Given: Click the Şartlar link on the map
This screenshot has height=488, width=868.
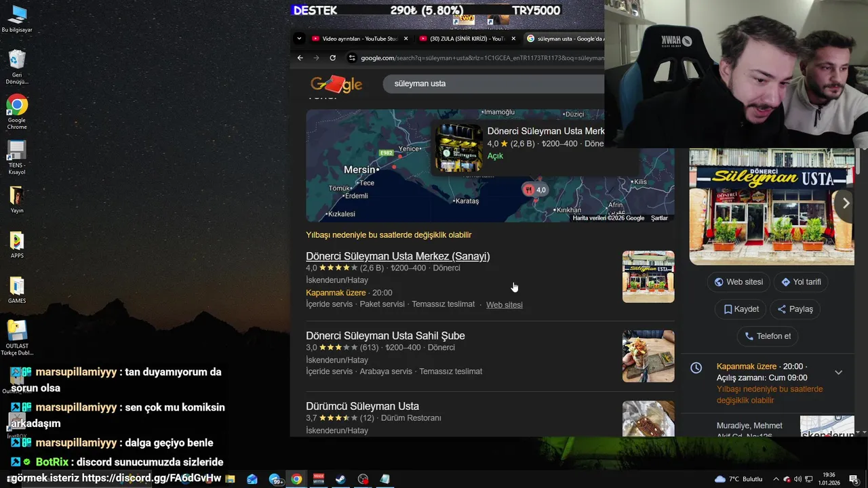Looking at the screenshot, I should pyautogui.click(x=659, y=218).
